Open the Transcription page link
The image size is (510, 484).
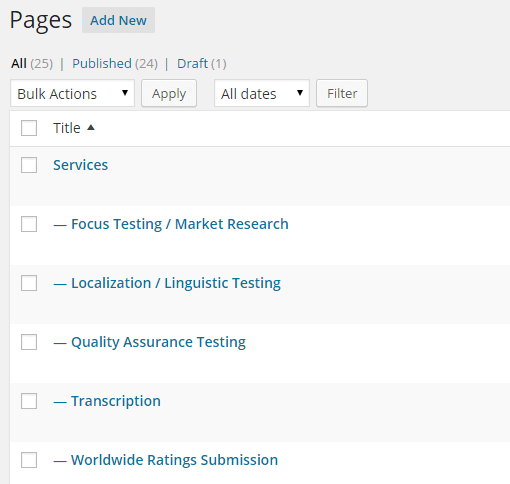(116, 401)
